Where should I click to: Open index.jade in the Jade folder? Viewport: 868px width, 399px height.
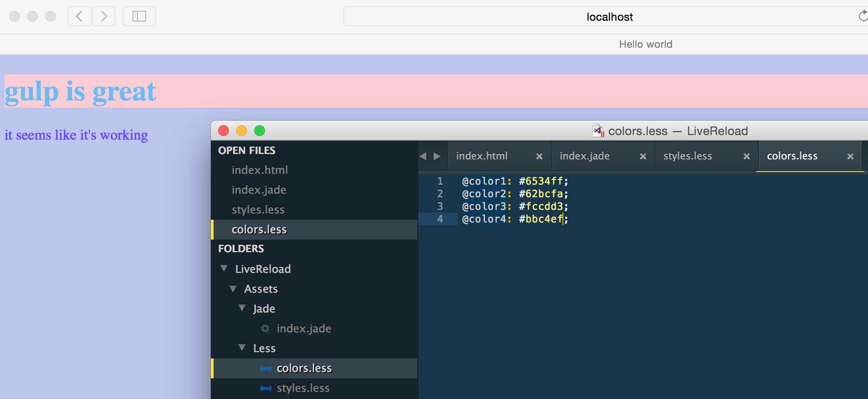coord(304,329)
